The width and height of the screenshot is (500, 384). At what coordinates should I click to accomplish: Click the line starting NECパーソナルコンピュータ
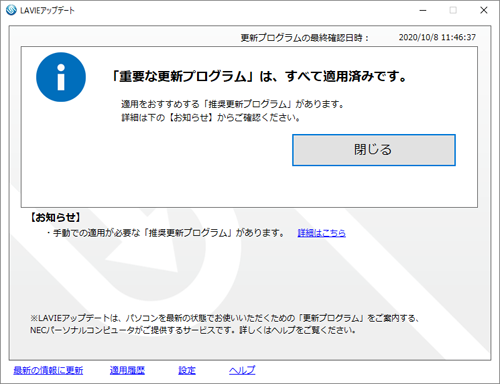193,330
